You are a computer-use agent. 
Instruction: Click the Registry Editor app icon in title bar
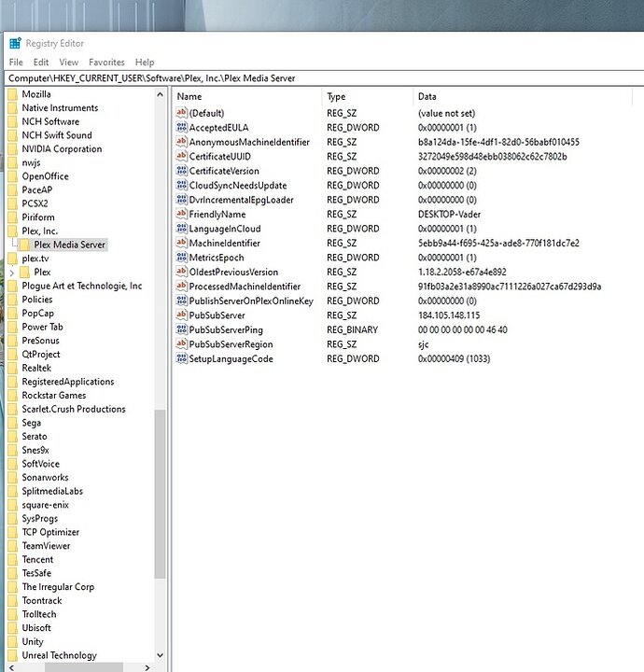tap(15, 43)
